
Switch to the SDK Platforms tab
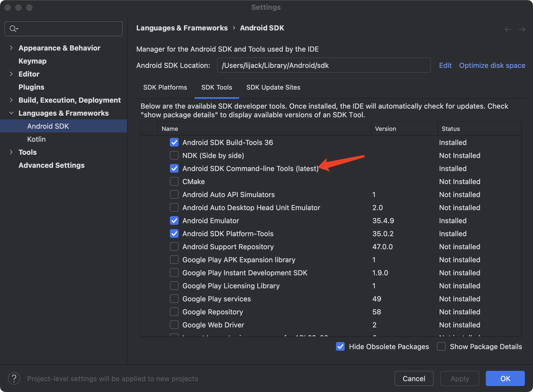tap(165, 87)
